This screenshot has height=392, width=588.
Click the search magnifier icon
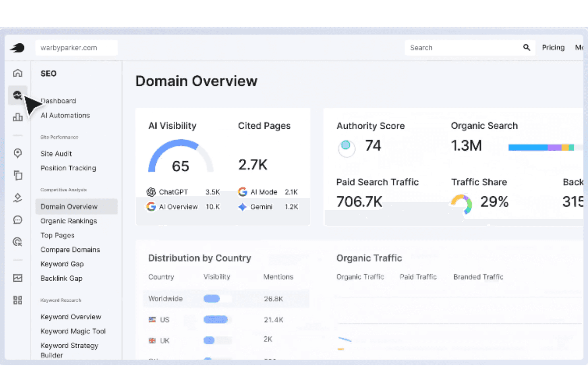526,48
